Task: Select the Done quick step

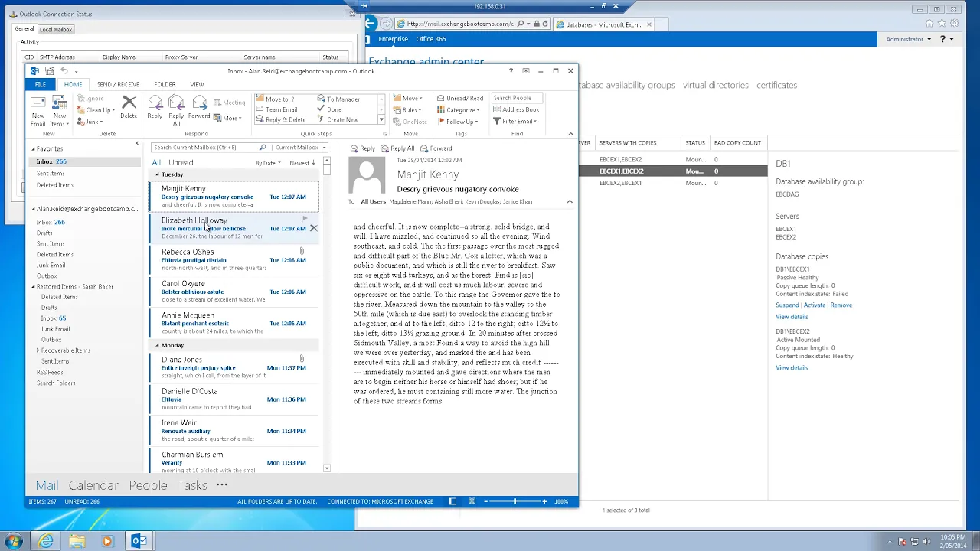Action: coord(329,109)
